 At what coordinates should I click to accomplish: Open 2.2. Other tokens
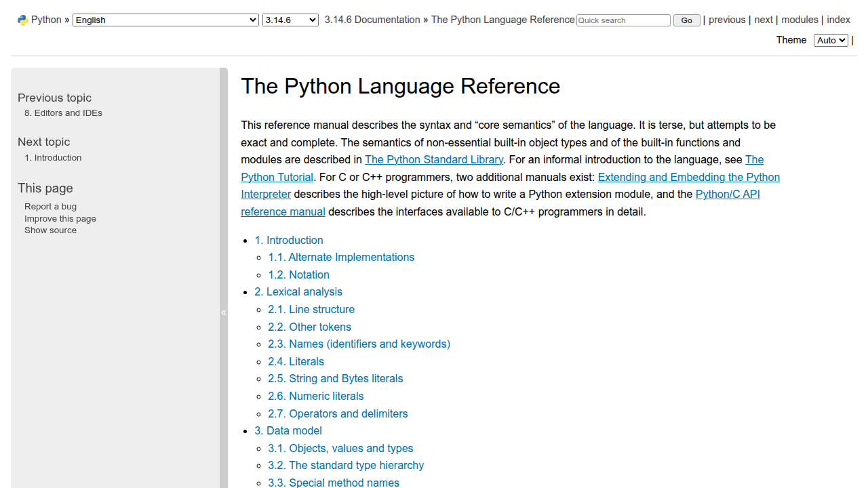(309, 327)
